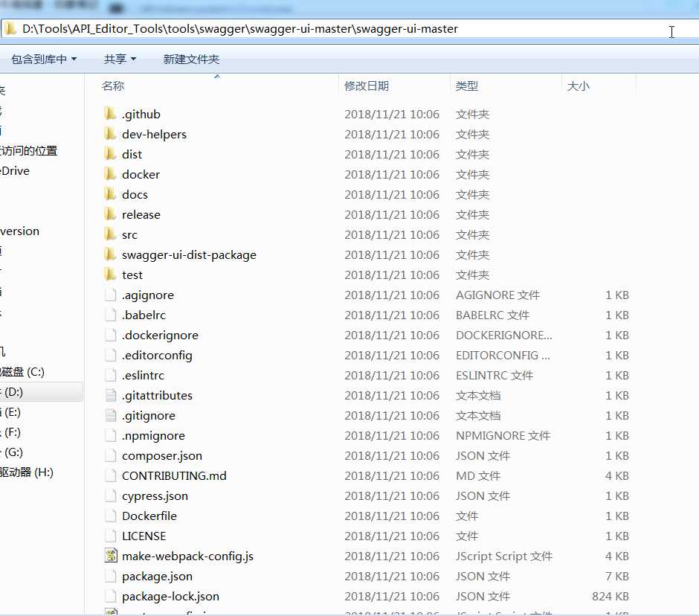Click the 7 KB size cell
Screen dimensions: 699x616
[x=617, y=576]
